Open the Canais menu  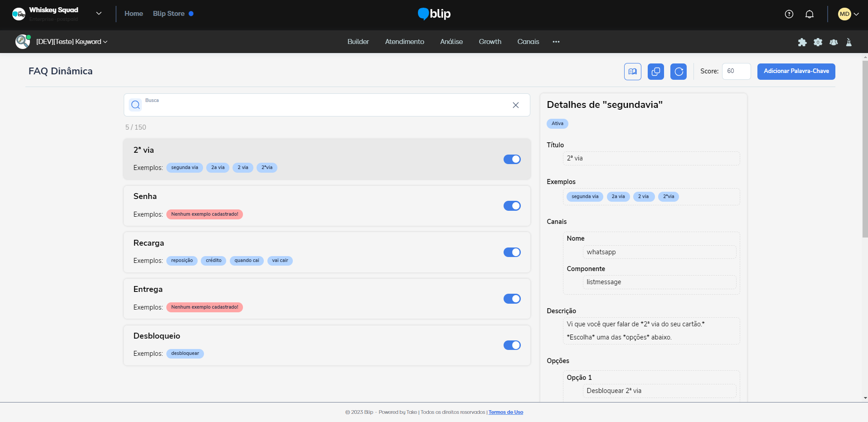tap(528, 42)
